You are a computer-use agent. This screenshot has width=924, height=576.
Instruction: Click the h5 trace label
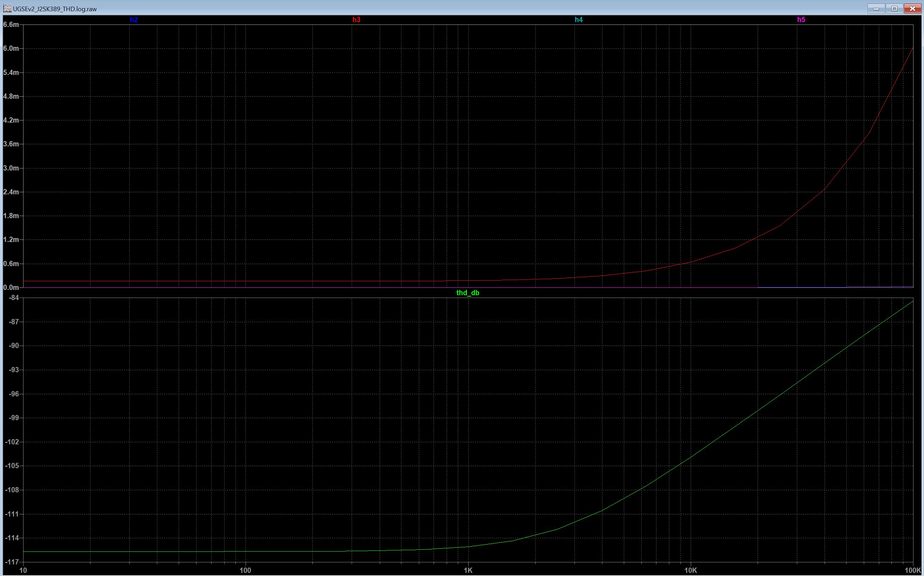(x=801, y=20)
